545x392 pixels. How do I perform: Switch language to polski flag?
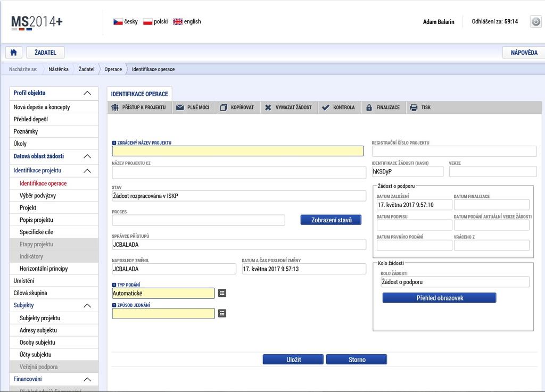148,21
